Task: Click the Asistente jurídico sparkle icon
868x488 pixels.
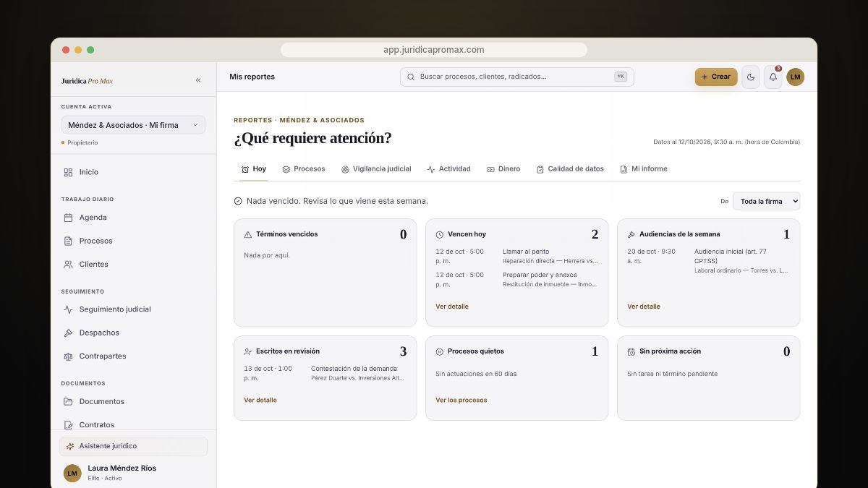Action: [x=70, y=446]
